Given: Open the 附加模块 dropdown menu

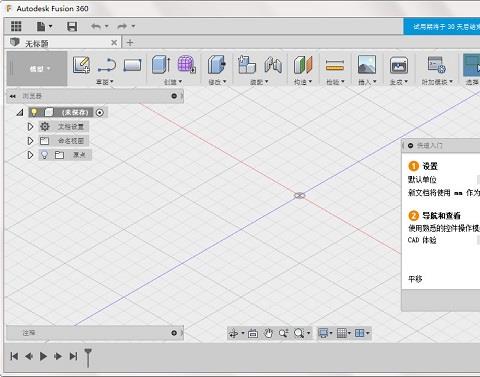Looking at the screenshot, I should click(x=437, y=82).
